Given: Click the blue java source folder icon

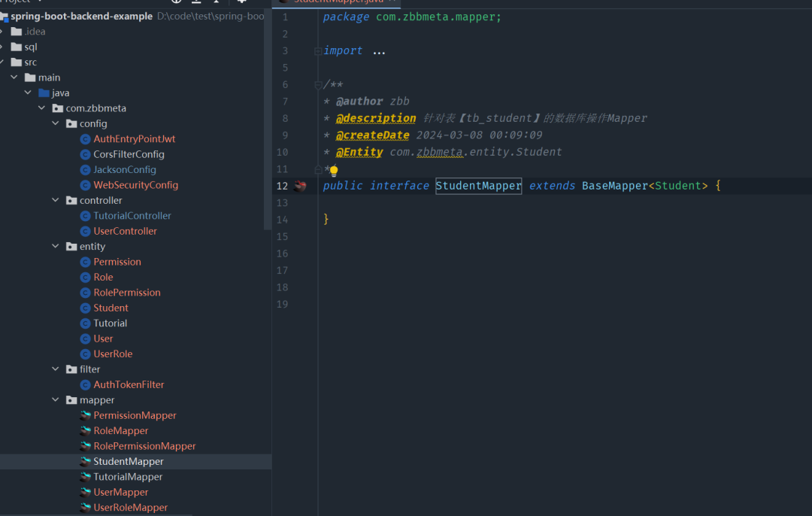Looking at the screenshot, I should tap(44, 93).
